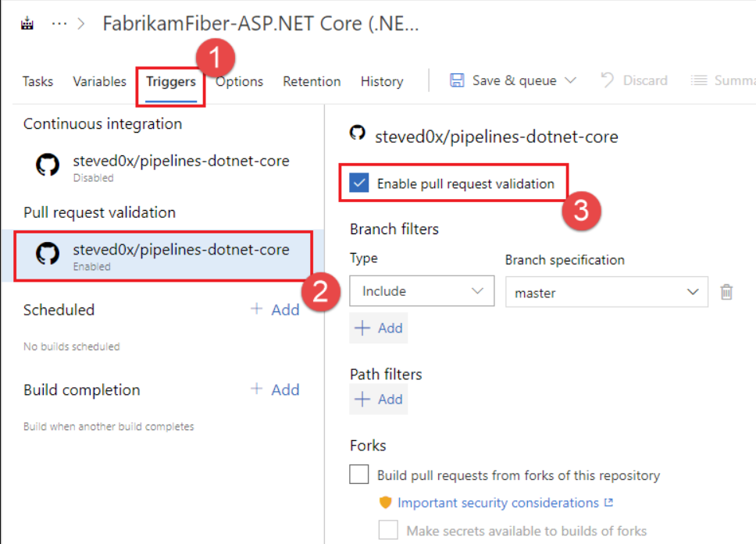This screenshot has width=756, height=544.
Task: Click GitHub icon in enabled pull request trigger
Action: click(x=48, y=254)
